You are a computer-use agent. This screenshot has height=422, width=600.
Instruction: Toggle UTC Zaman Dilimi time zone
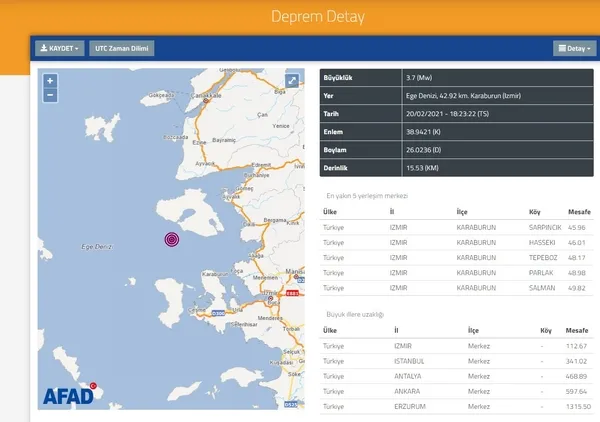121,48
